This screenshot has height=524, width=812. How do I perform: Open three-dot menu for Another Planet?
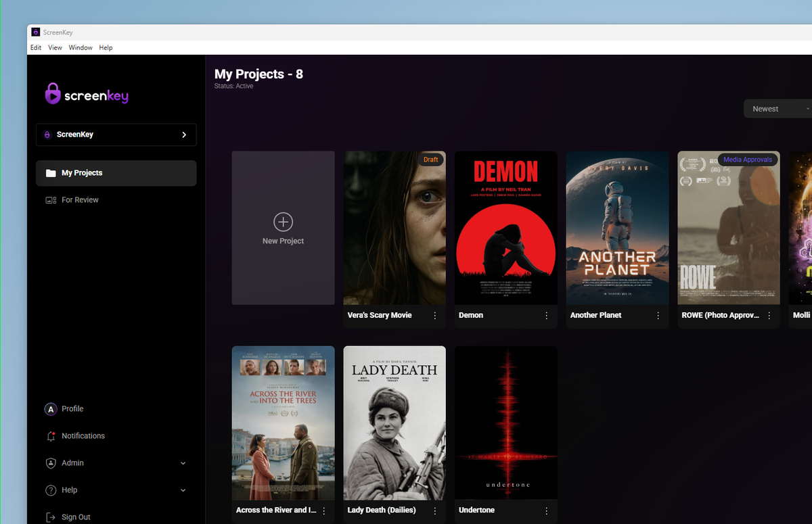(x=658, y=316)
